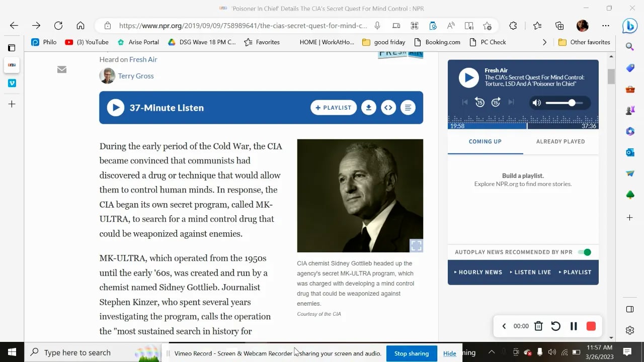Image resolution: width=644 pixels, height=362 pixels.
Task: Open the taskbar clock and date
Action: point(599,352)
